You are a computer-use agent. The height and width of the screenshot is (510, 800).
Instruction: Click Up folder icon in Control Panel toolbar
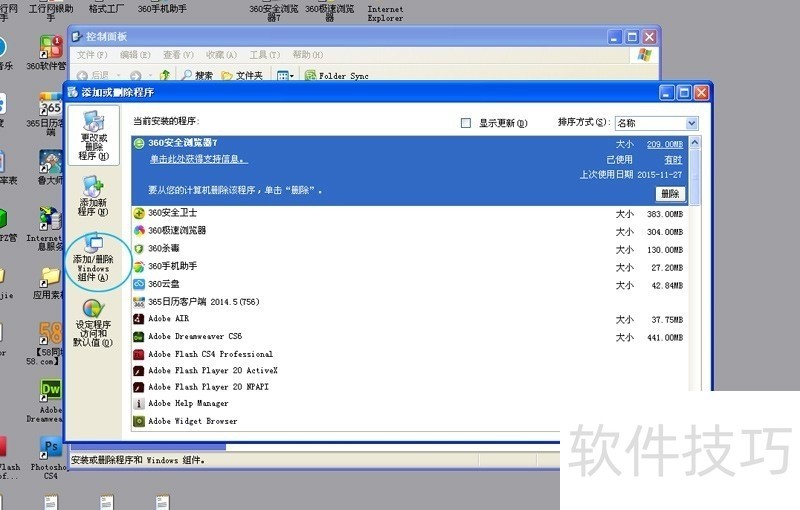pos(165,75)
